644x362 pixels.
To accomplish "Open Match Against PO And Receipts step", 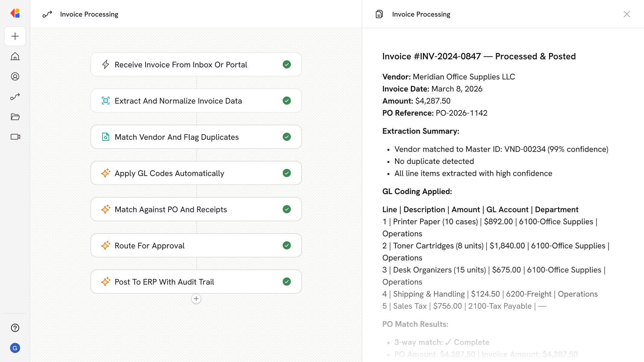I will pos(170,209).
